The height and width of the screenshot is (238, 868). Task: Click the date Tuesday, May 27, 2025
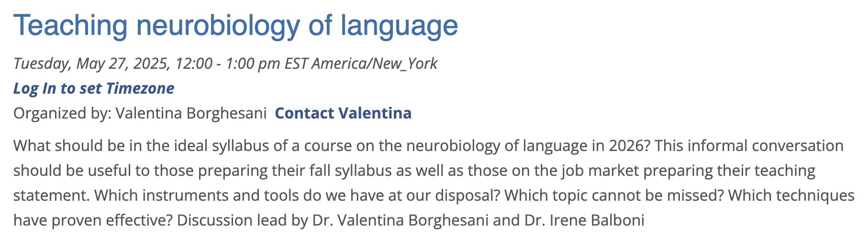pos(91,64)
